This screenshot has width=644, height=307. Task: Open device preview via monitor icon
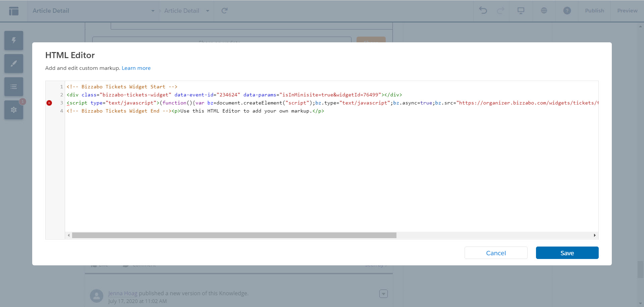(x=521, y=10)
